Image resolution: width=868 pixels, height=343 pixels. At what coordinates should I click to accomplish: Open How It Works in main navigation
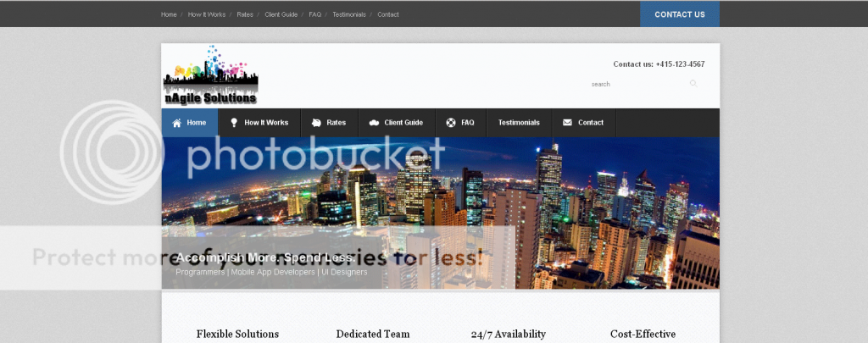(259, 123)
